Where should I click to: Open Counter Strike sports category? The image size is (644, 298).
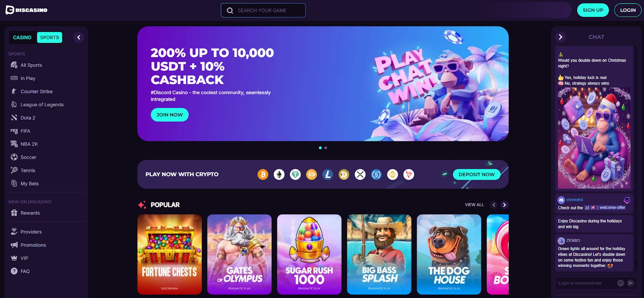coord(36,91)
